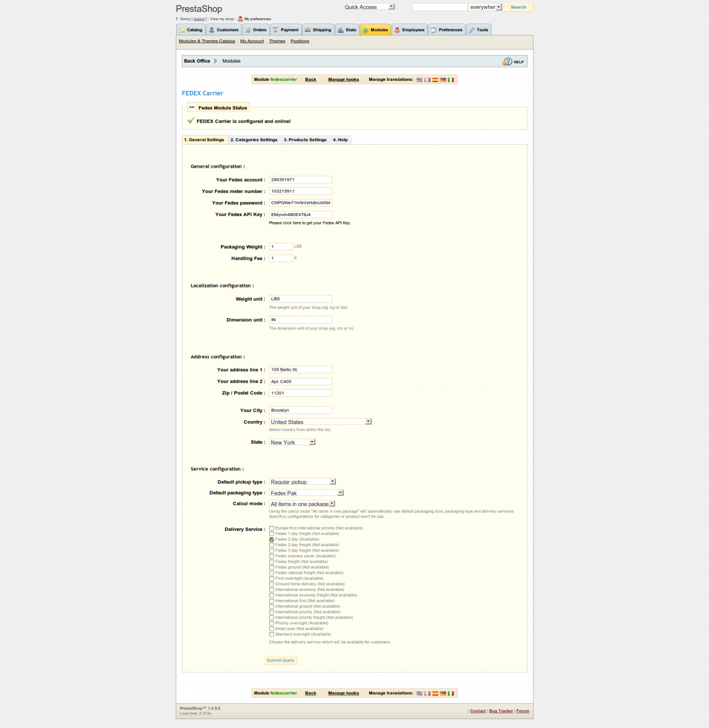Expand the Default pickup type dropdown
Screen dimensions: 709x728
pos(303,482)
